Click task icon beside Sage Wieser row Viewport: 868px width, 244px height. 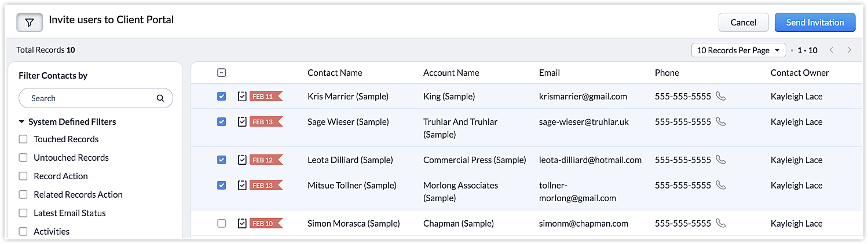(242, 122)
